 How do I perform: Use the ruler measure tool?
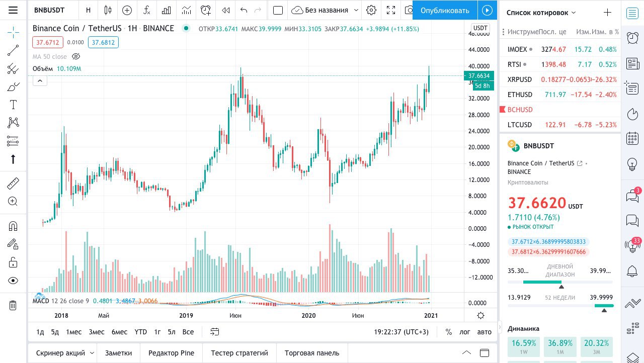pos(13,183)
